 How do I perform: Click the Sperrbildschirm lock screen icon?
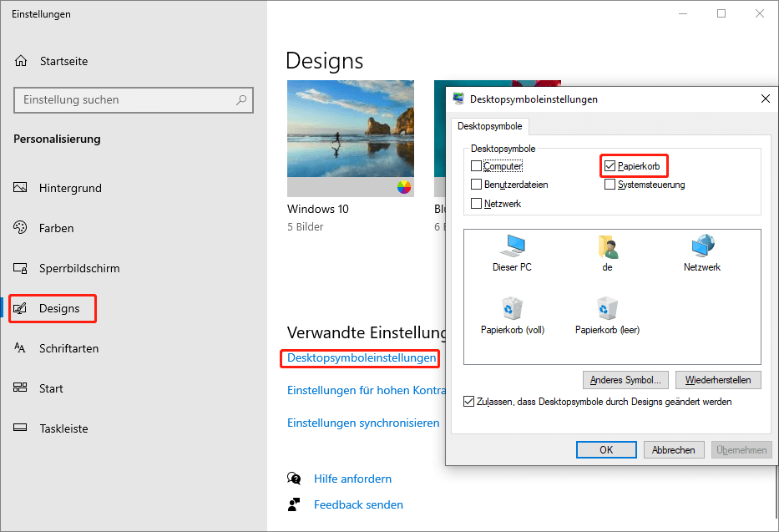(20, 268)
